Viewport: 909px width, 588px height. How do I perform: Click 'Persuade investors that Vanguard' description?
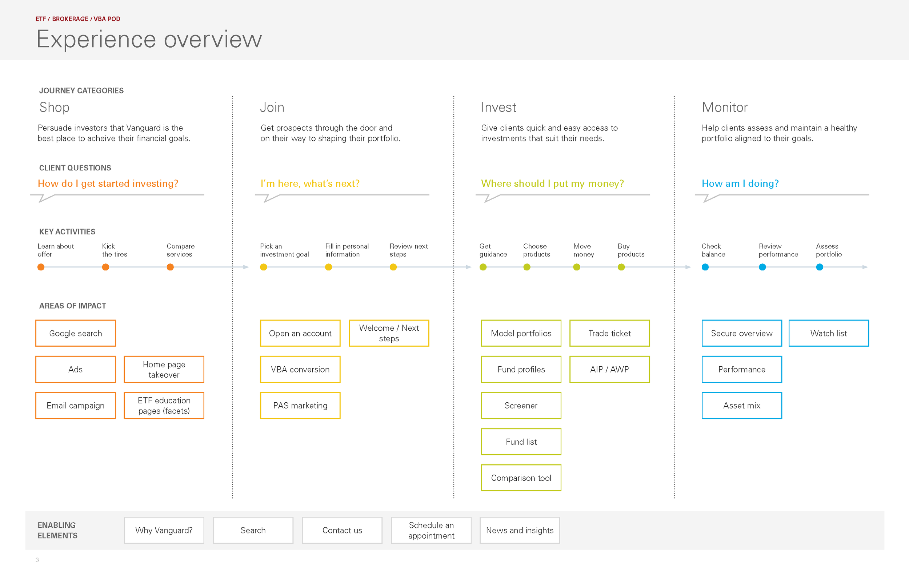[x=114, y=133]
